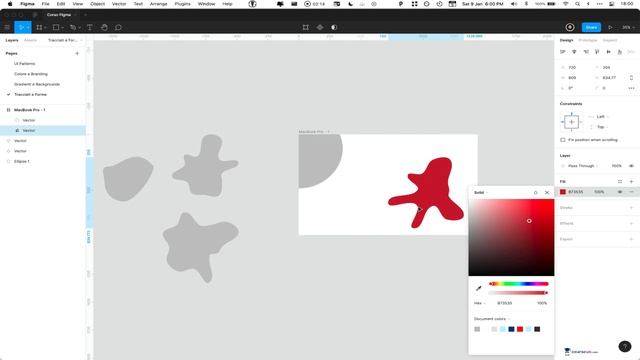Open the Arrange menu

click(x=158, y=4)
